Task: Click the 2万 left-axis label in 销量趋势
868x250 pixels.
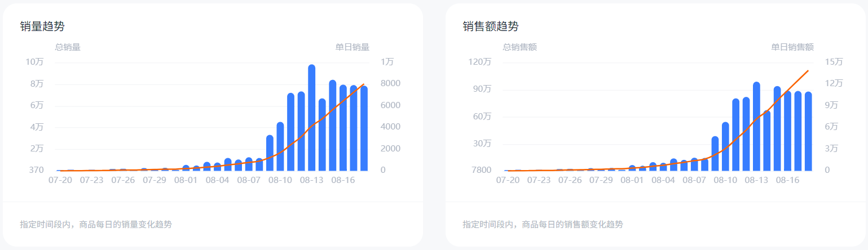Action: click(x=37, y=149)
